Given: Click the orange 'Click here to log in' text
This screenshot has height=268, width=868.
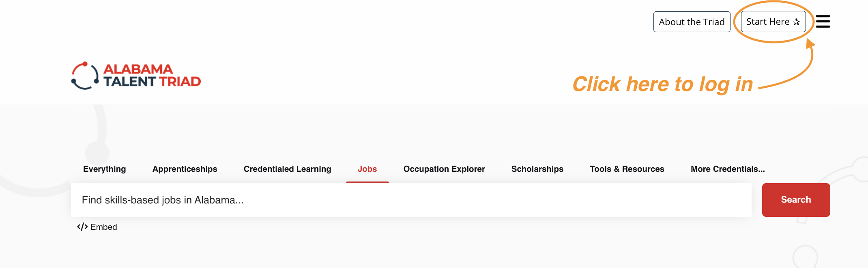Looking at the screenshot, I should pos(663,84).
